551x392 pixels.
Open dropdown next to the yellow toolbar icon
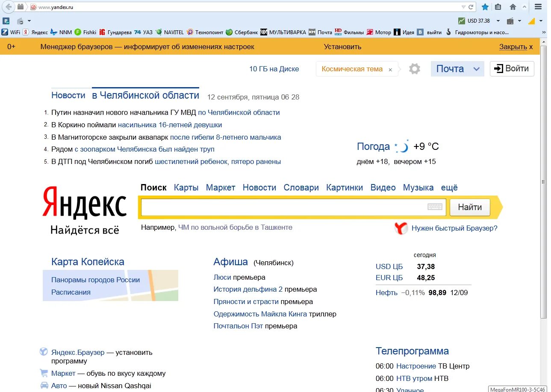[x=541, y=20]
